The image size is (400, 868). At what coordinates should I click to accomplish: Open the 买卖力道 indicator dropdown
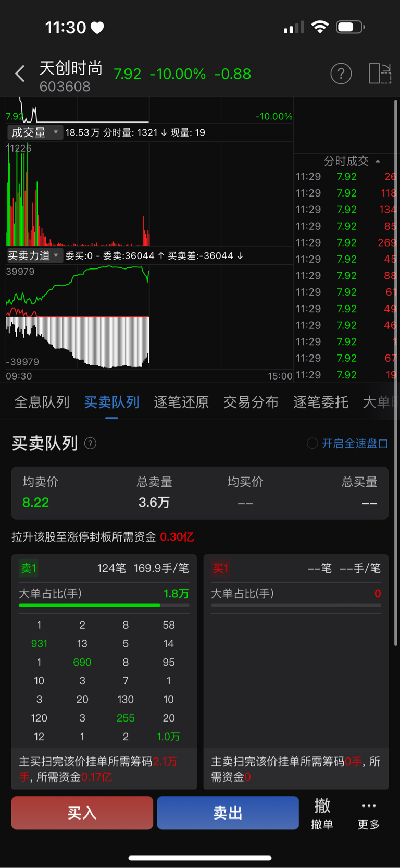tap(35, 255)
